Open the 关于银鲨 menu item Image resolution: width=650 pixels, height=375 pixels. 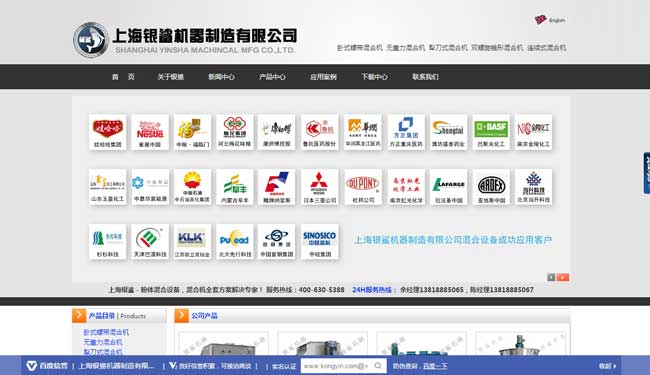pyautogui.click(x=170, y=77)
